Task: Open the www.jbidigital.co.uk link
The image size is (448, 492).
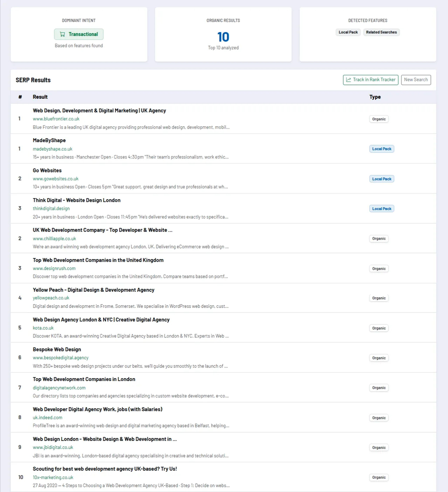Action: tap(53, 447)
